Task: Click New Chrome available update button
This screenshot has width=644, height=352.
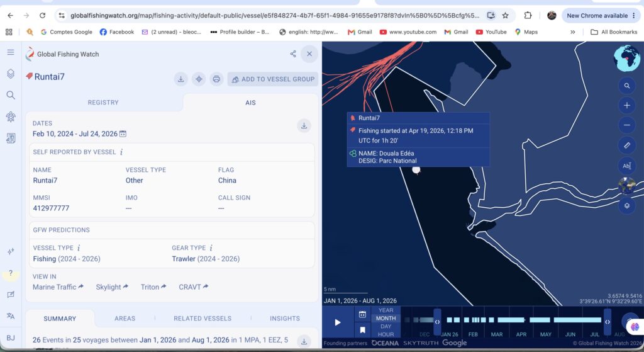Action: click(x=601, y=16)
